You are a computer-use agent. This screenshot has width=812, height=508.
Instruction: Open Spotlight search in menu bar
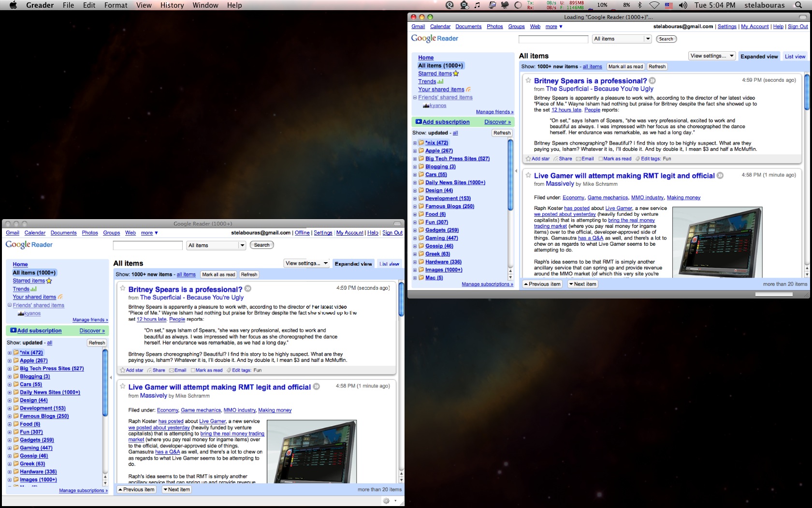pos(798,5)
